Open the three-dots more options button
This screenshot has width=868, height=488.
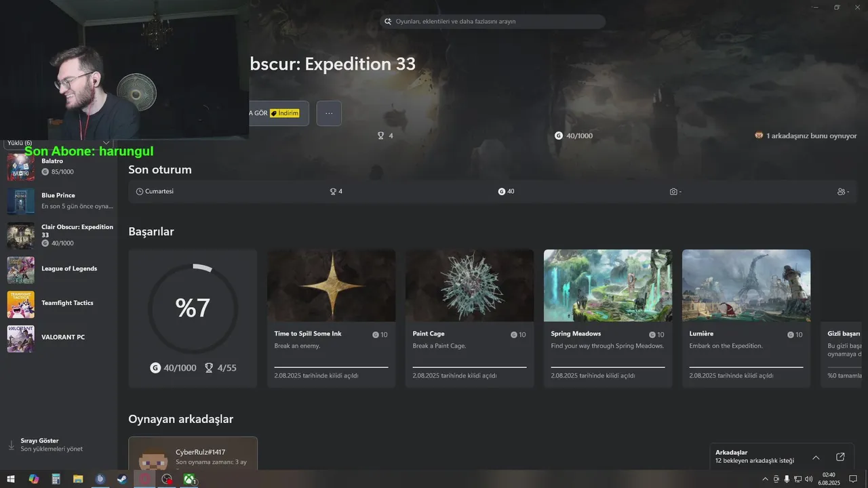pyautogui.click(x=329, y=113)
